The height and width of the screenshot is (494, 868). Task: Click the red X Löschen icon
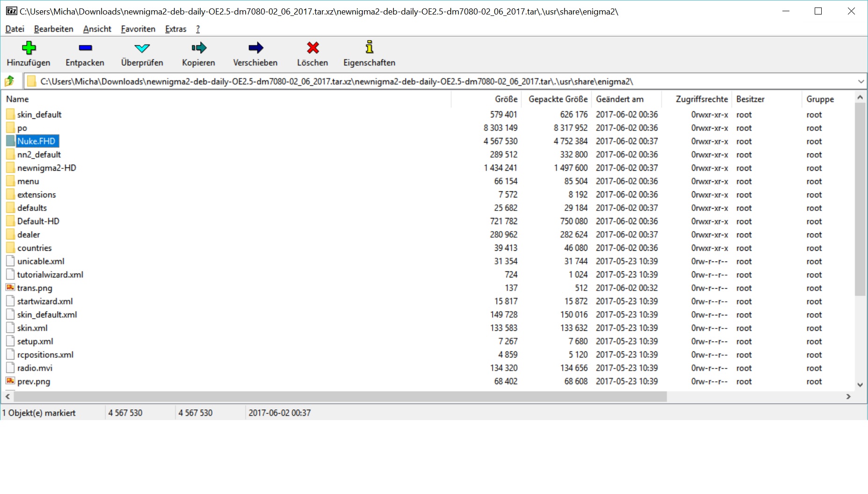click(x=312, y=48)
